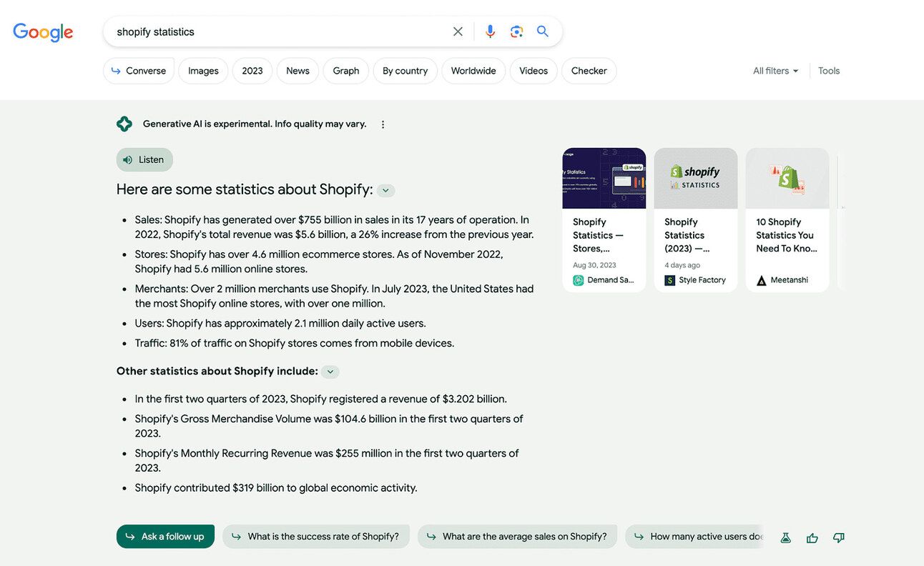Give thumbs down feedback on the AI answer
The image size is (924, 566).
(x=839, y=537)
